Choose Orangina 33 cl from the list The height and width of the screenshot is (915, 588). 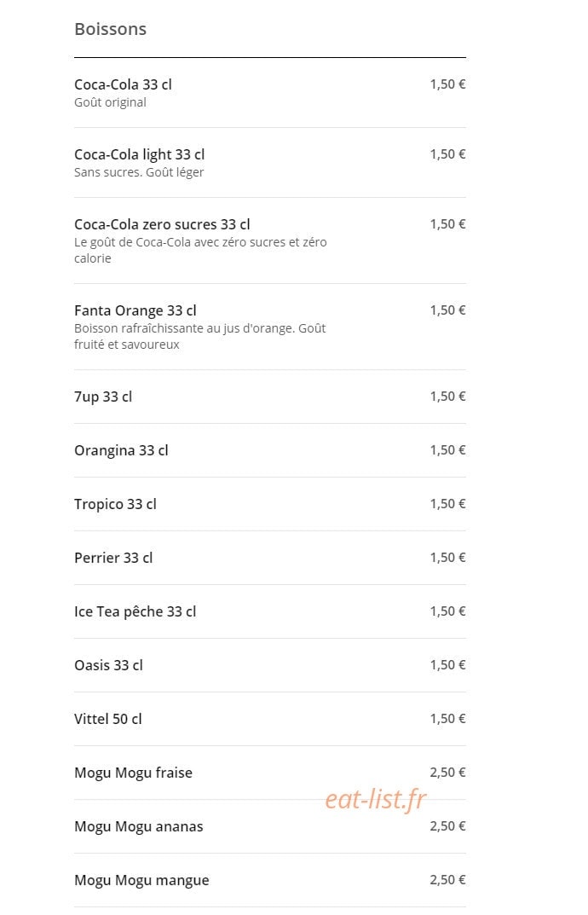pyautogui.click(x=269, y=450)
